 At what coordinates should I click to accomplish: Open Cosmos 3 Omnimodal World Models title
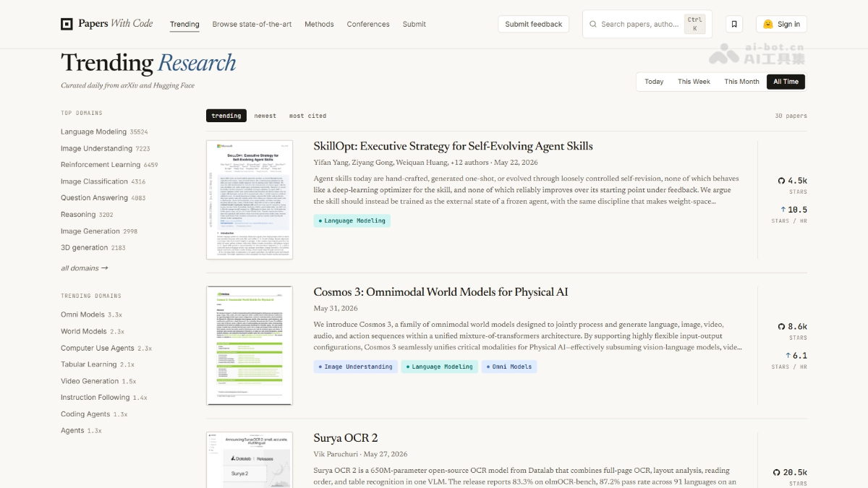tap(441, 292)
